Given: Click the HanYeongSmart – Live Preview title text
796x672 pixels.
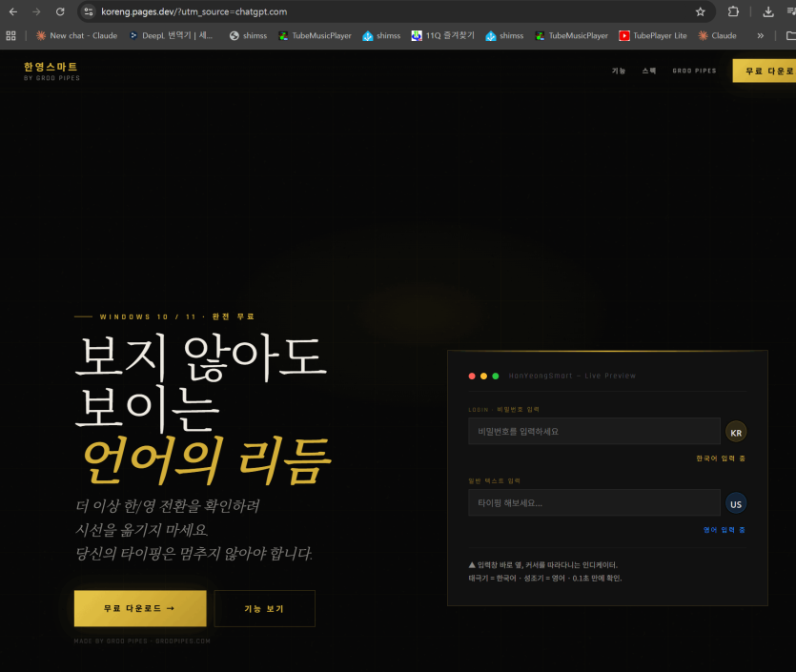Looking at the screenshot, I should click(572, 376).
